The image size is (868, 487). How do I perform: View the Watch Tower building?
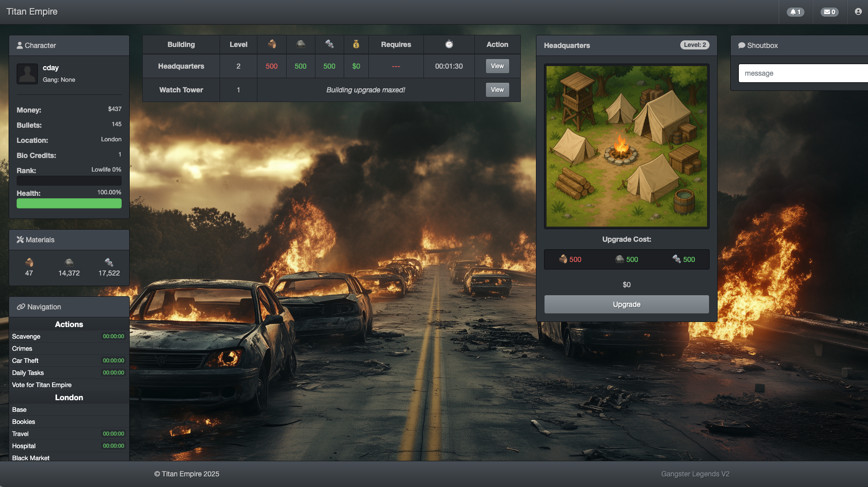pos(497,90)
